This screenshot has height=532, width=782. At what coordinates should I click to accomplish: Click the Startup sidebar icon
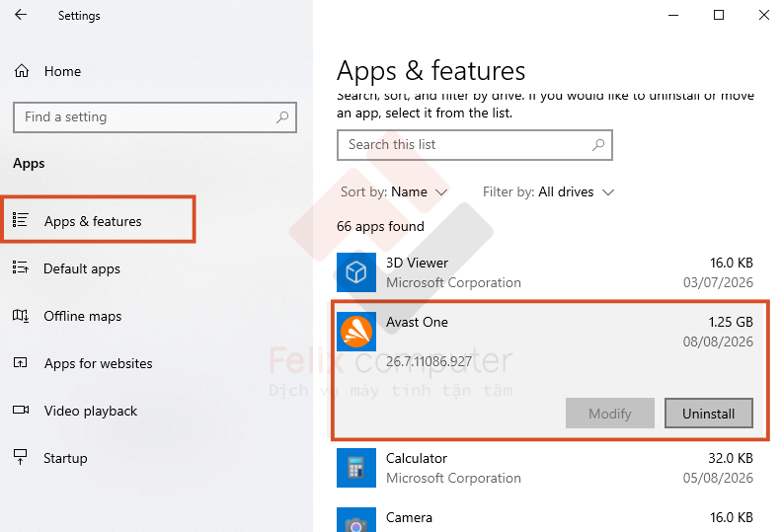coord(21,457)
